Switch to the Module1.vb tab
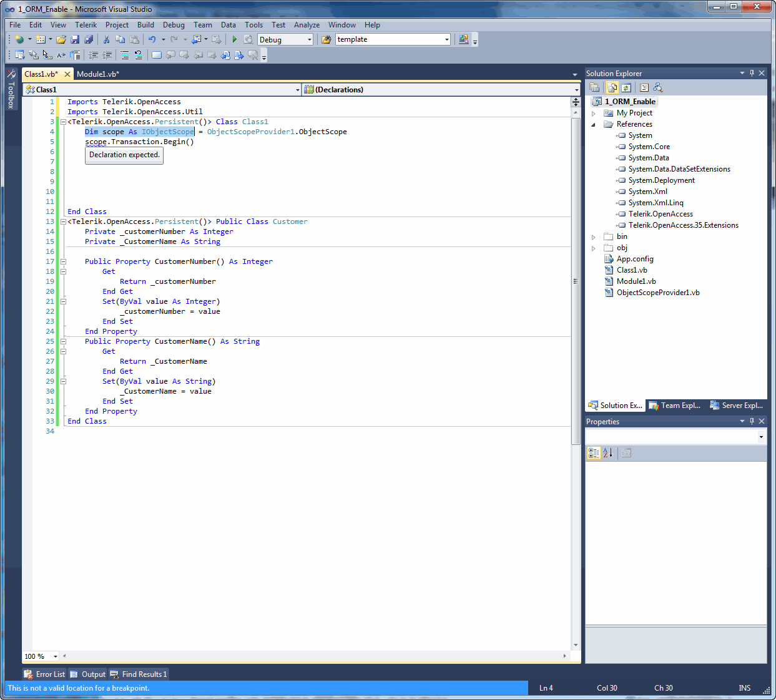This screenshot has height=700, width=776. (x=98, y=74)
